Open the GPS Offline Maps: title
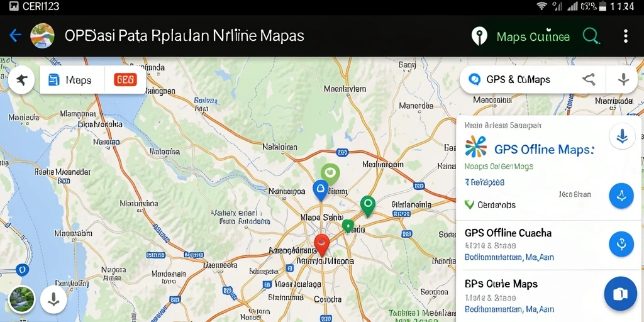The width and height of the screenshot is (644, 322). 544,149
